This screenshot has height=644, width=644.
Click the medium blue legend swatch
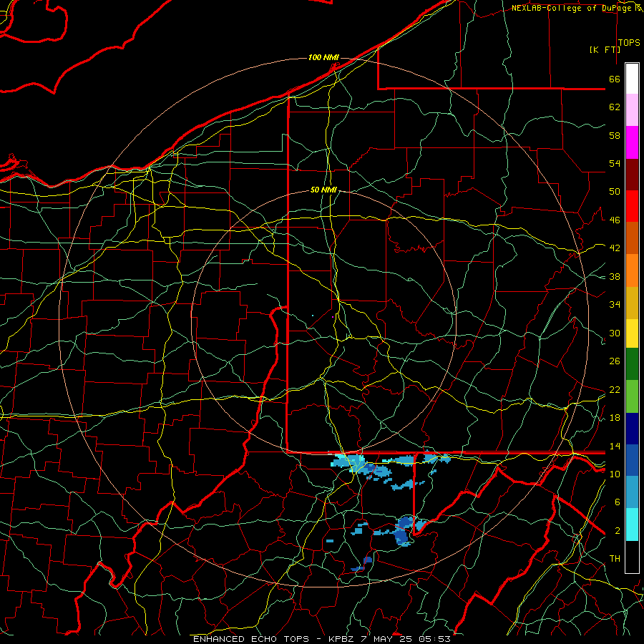click(x=632, y=460)
